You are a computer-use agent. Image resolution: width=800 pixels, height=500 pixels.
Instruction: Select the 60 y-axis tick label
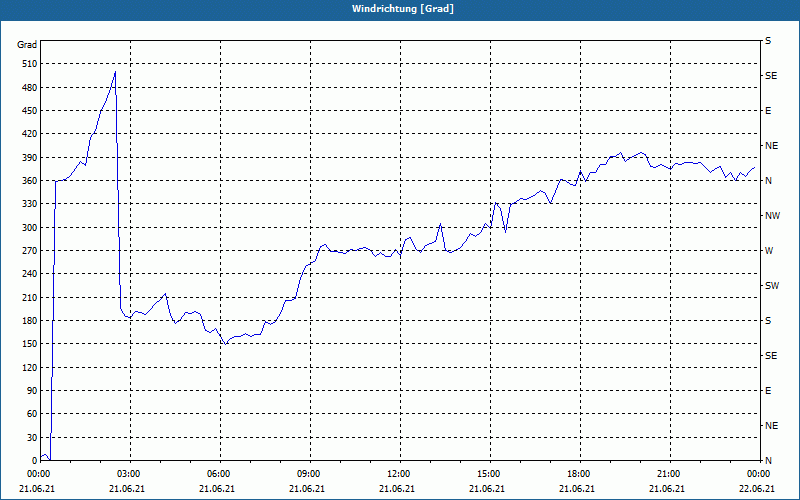[x=32, y=414]
